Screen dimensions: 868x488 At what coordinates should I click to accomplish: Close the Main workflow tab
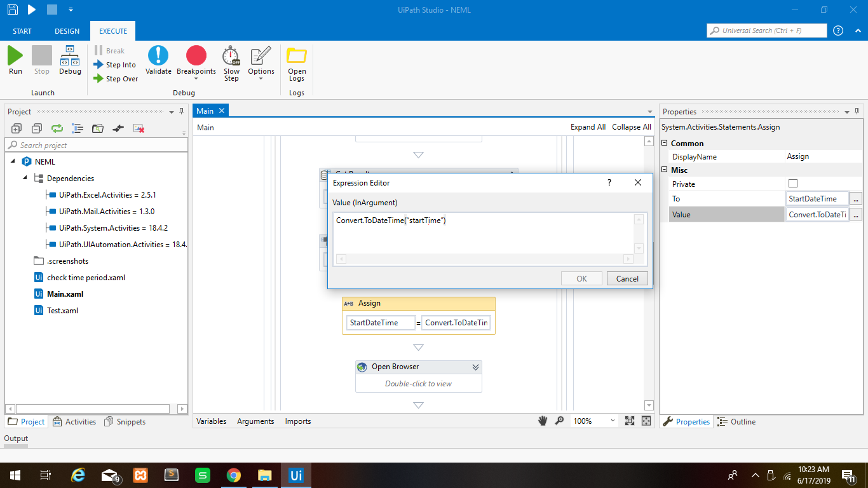[x=222, y=111]
